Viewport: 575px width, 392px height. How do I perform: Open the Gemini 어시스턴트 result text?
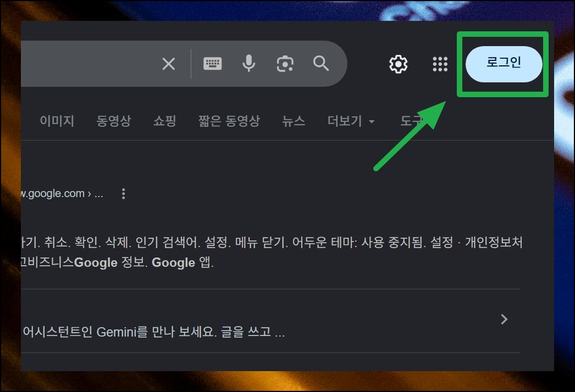click(153, 332)
